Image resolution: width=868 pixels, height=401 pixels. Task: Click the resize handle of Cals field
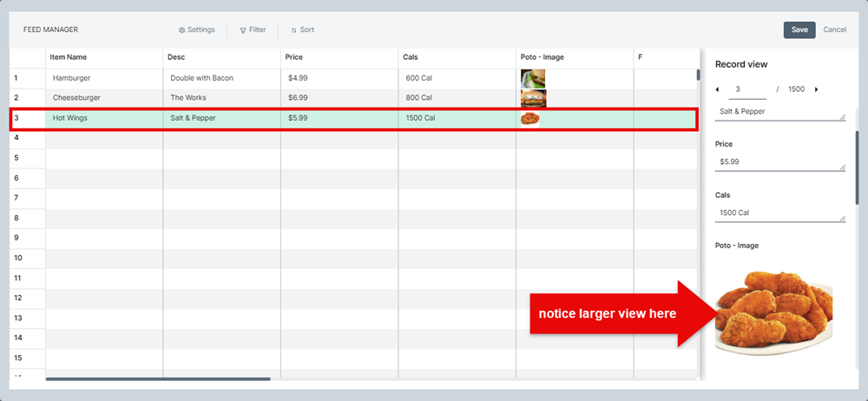[x=843, y=219]
